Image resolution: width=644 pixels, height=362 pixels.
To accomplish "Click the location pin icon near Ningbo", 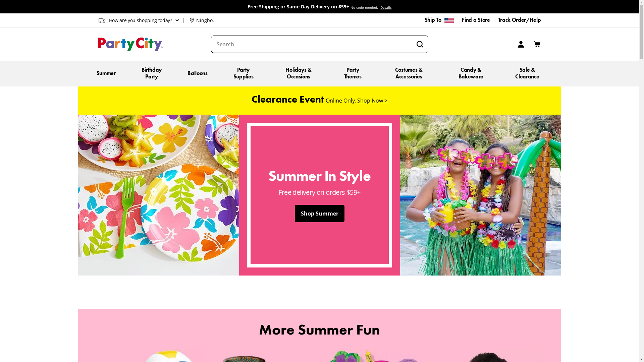I will coord(192,20).
